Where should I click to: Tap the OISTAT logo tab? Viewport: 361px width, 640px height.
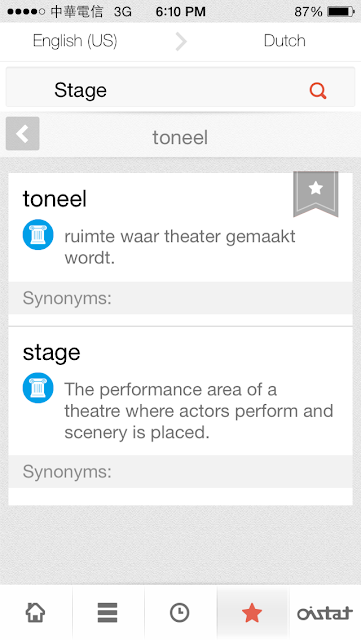coord(325,613)
